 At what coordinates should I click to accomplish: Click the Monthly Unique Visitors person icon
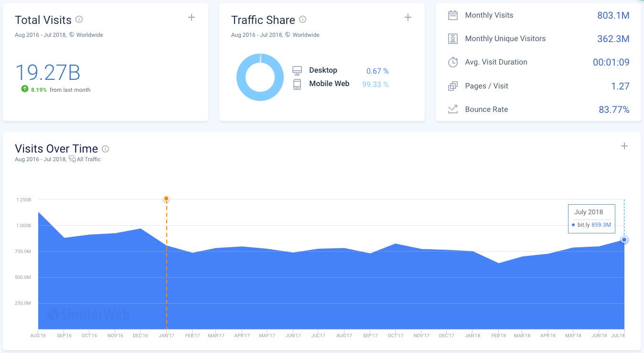(452, 39)
